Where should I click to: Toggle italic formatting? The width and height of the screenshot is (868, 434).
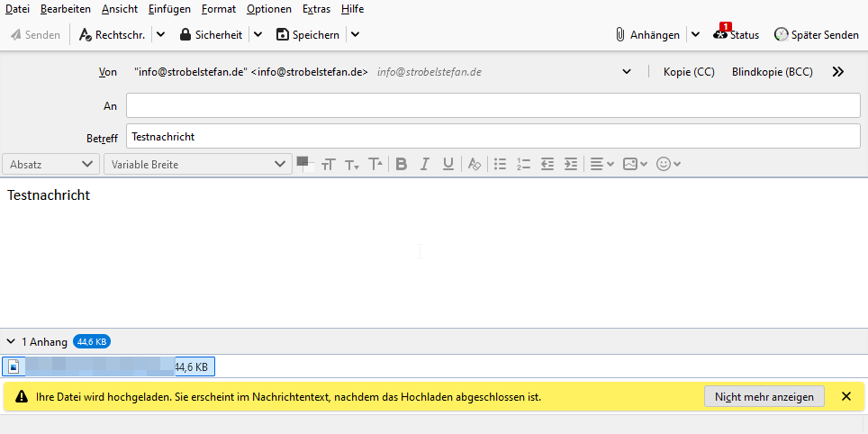coord(425,164)
